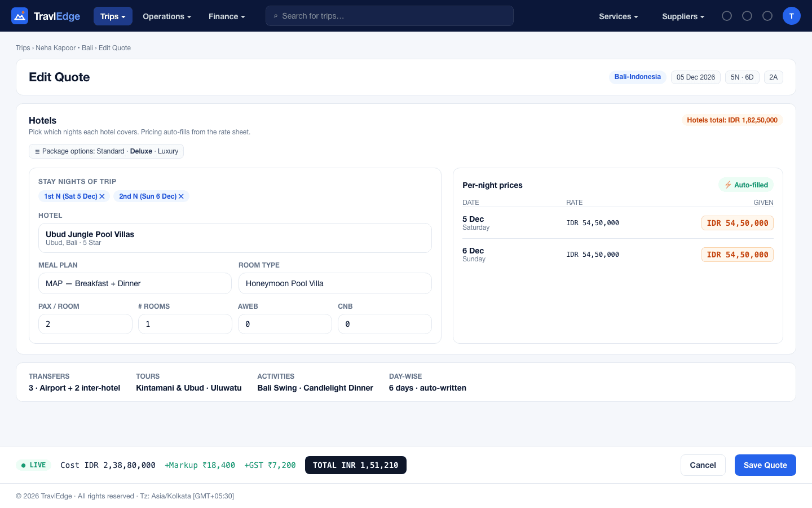The width and height of the screenshot is (812, 508).
Task: Select the Transfers summary section
Action: click(x=74, y=382)
